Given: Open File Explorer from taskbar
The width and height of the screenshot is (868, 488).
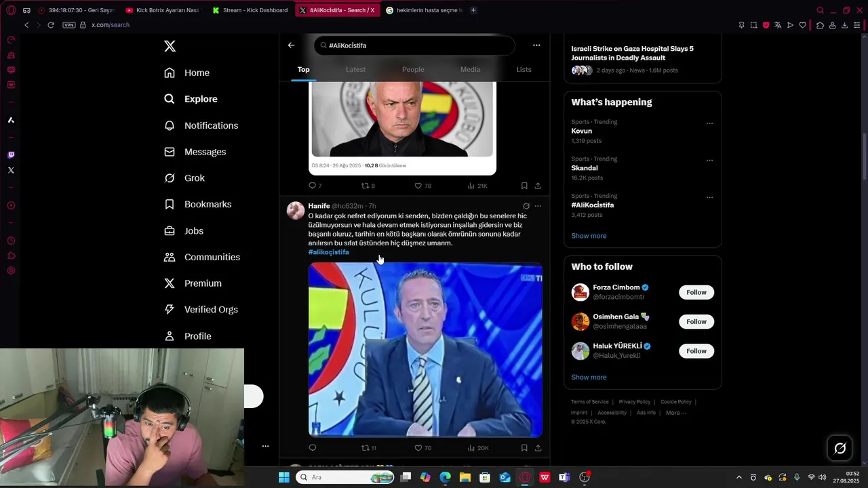Looking at the screenshot, I should [465, 477].
